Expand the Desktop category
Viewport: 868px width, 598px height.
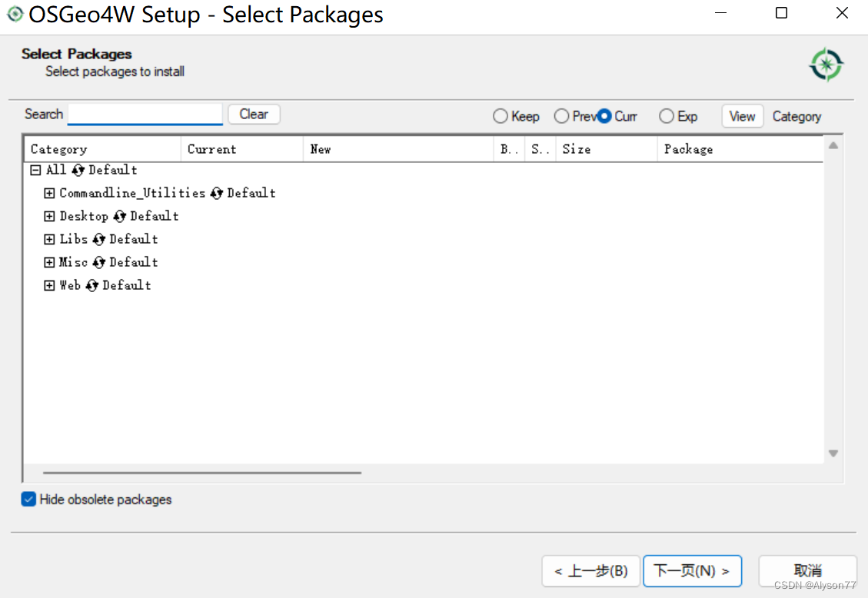click(x=49, y=216)
